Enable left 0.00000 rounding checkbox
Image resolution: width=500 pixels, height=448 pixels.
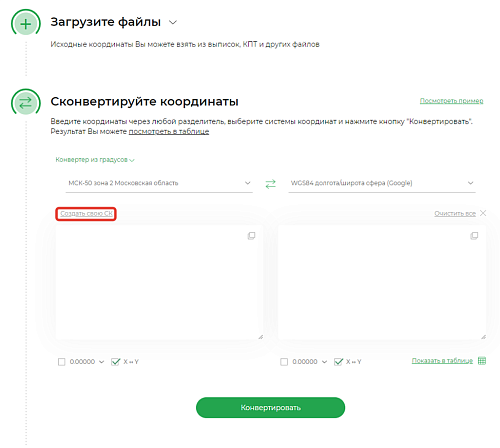[x=62, y=362]
